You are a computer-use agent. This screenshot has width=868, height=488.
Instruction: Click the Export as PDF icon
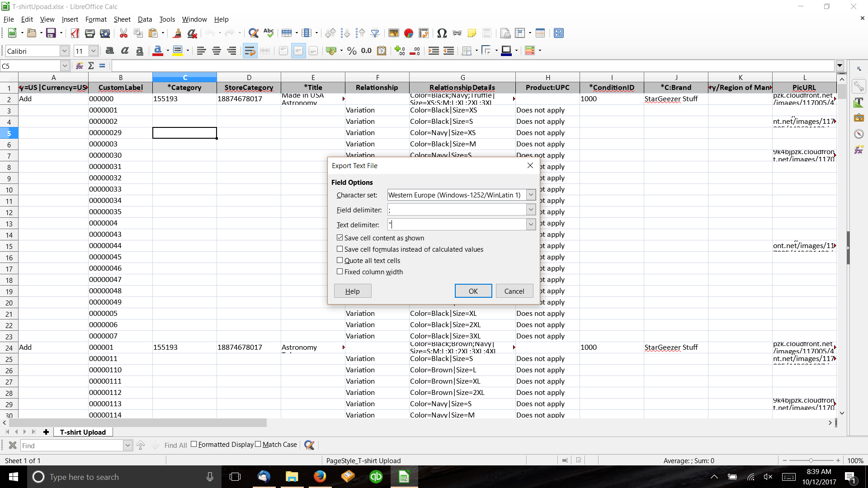point(75,33)
